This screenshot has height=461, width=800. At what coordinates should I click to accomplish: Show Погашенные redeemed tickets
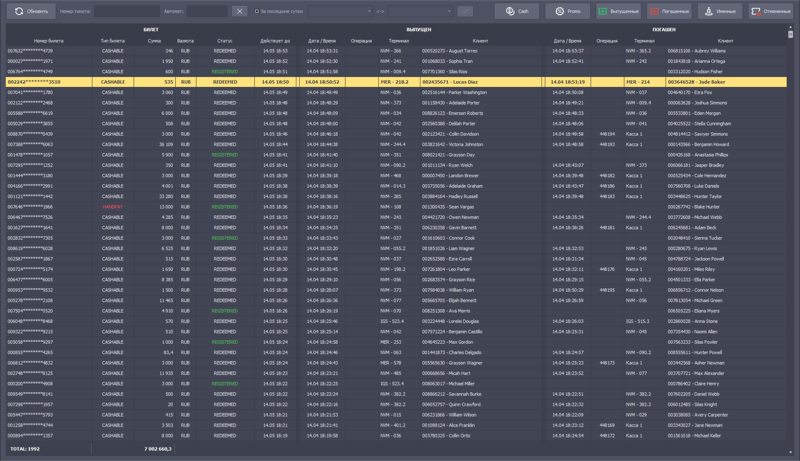(x=668, y=11)
